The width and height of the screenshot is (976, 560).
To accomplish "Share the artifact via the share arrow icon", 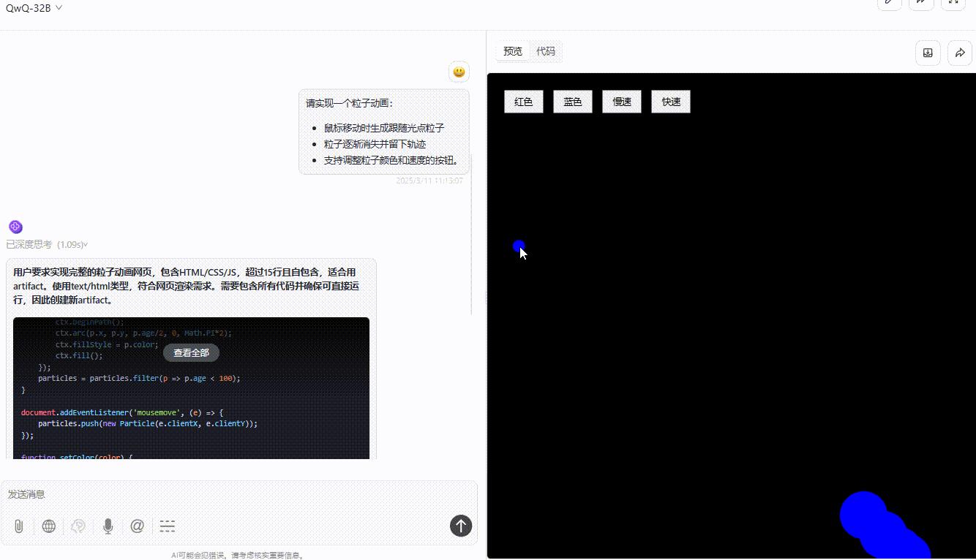I will click(959, 53).
